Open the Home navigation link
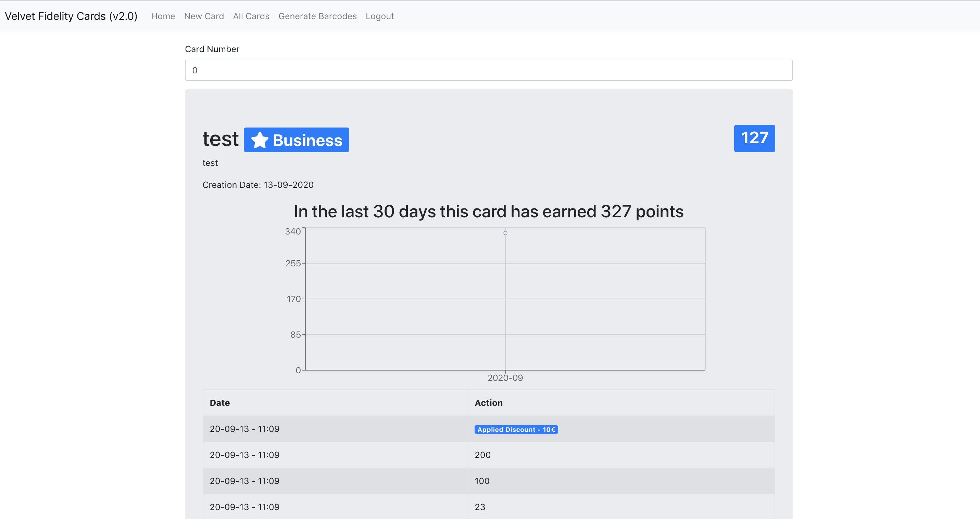 click(x=163, y=16)
